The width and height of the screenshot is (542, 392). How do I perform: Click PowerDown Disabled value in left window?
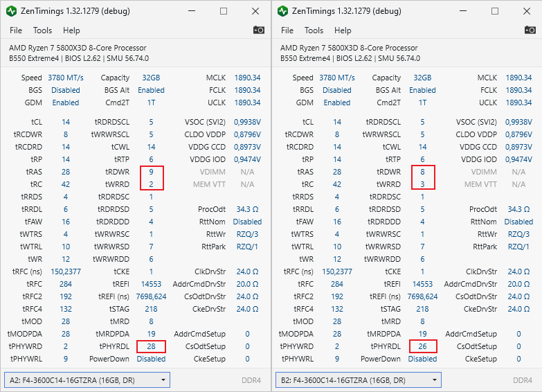[151, 359]
